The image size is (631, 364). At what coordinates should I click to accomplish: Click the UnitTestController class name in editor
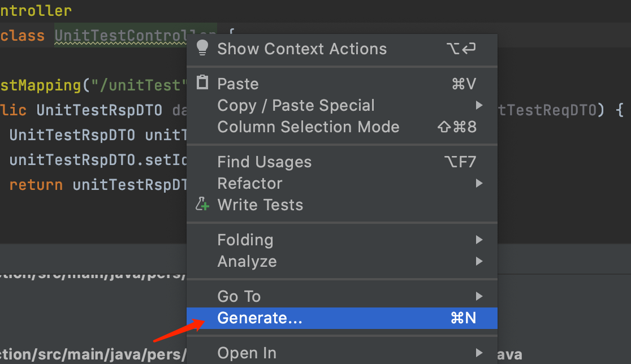click(121, 36)
